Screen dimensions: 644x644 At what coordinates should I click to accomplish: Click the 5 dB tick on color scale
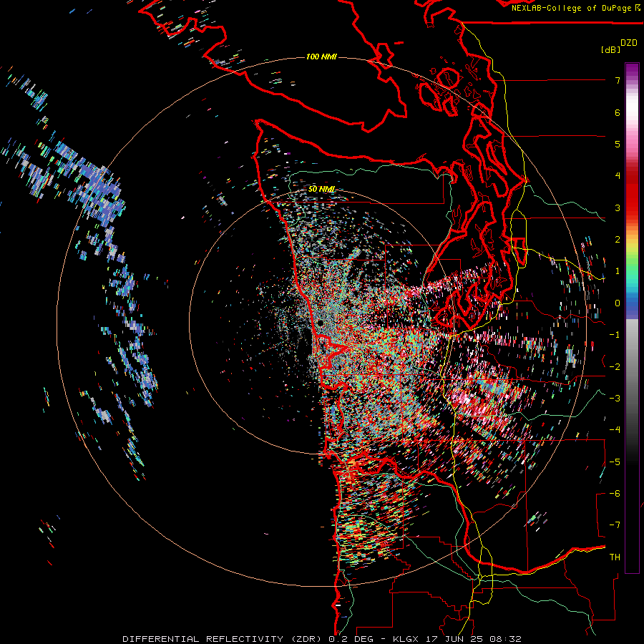tap(618, 144)
